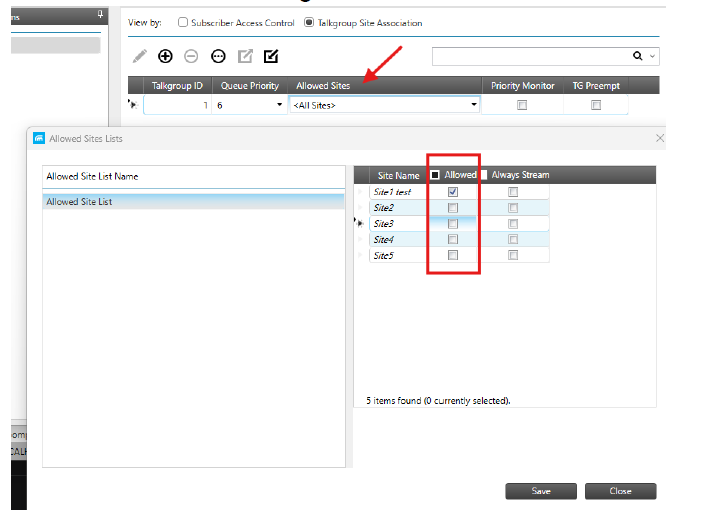Check Always Stream for Site5
This screenshot has width=719, height=517.
click(513, 255)
